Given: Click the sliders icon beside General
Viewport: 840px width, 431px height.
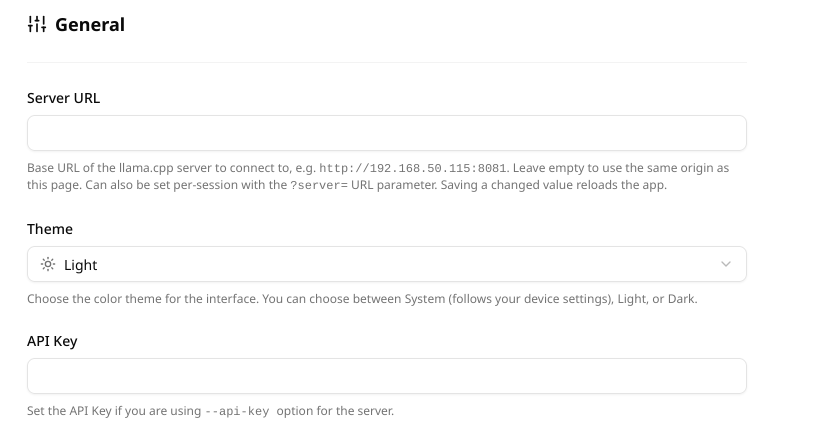Looking at the screenshot, I should 37,24.
